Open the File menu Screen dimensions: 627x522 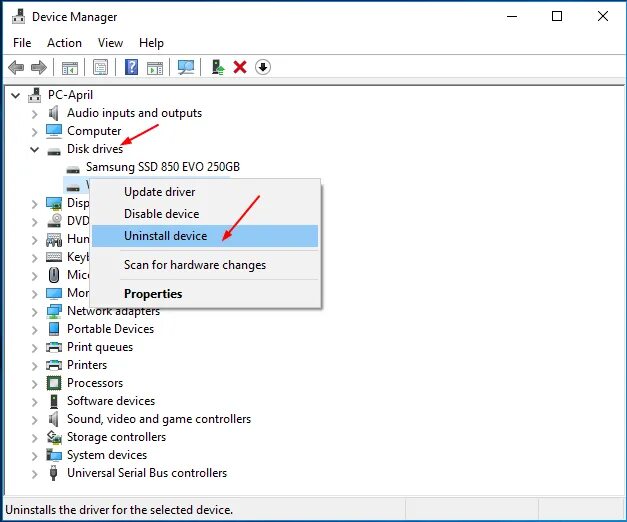pyautogui.click(x=22, y=43)
